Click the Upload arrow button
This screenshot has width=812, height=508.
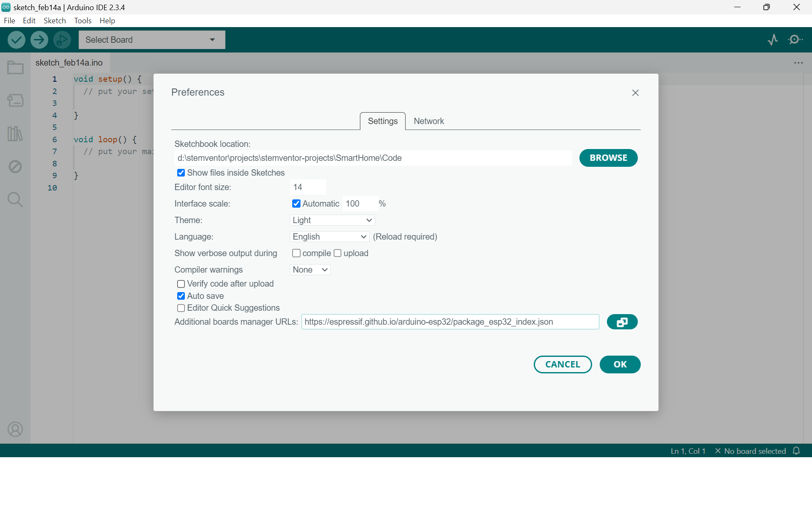click(x=39, y=40)
